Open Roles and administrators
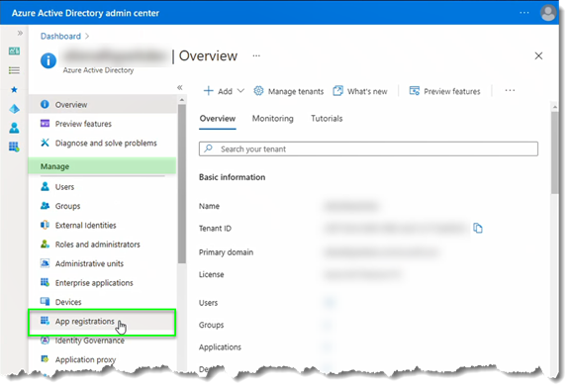 click(102, 245)
